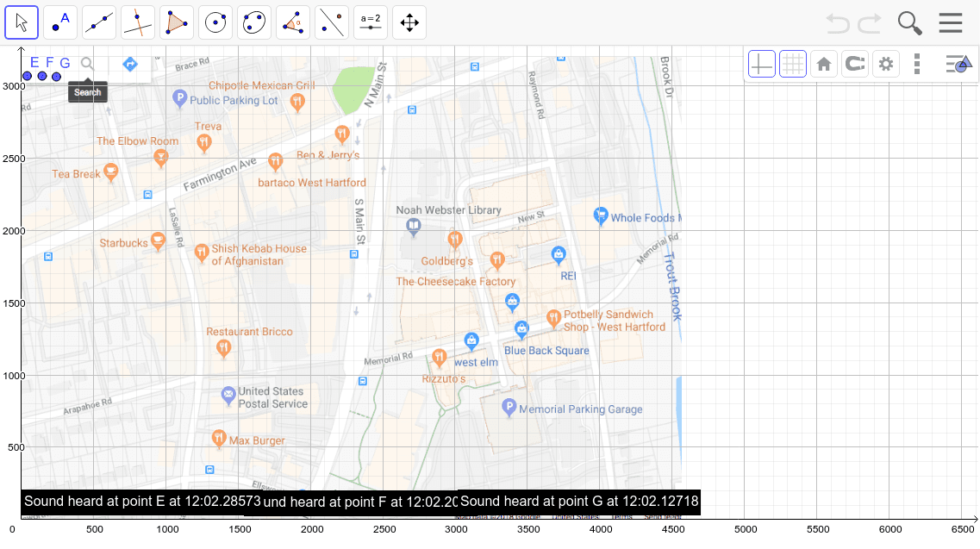The image size is (980, 549).
Task: Click 'The Cheesecake Factory' label
Action: pyautogui.click(x=456, y=281)
